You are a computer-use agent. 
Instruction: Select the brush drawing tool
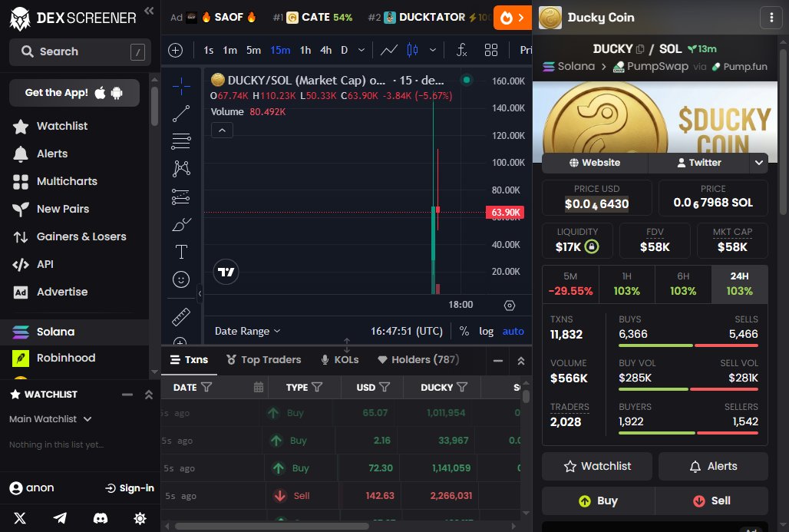click(181, 224)
